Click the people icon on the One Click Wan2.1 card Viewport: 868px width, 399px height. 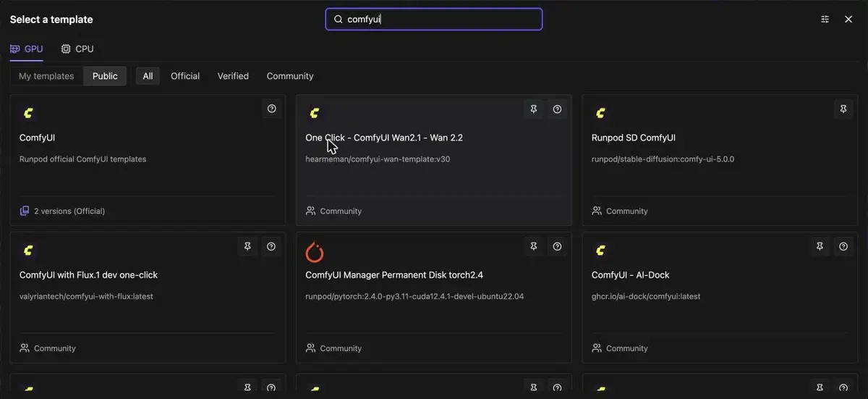[311, 211]
